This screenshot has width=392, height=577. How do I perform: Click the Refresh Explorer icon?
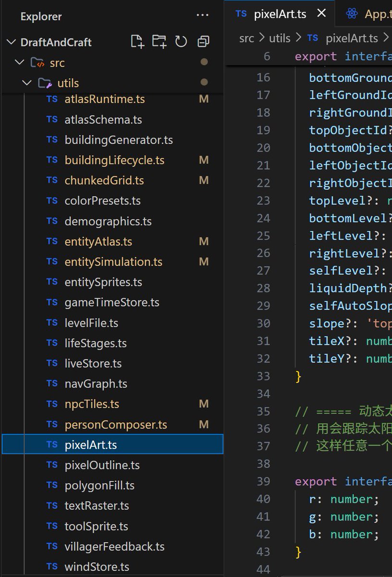pyautogui.click(x=181, y=42)
